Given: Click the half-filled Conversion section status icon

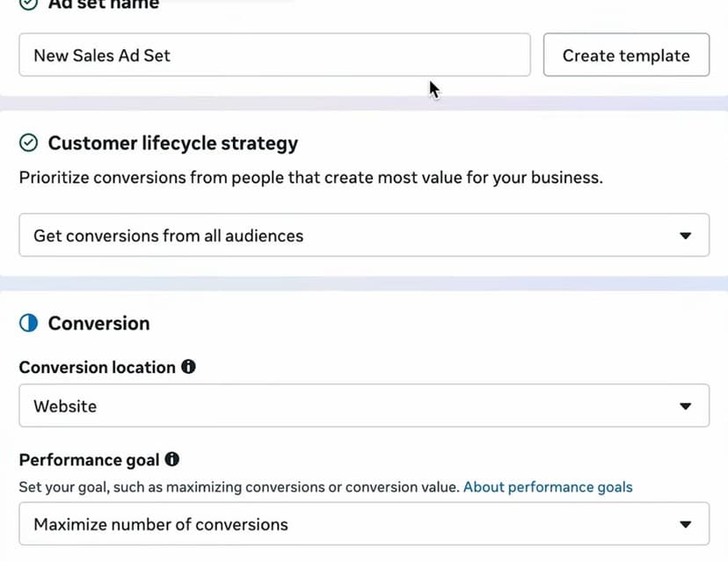Looking at the screenshot, I should [28, 323].
